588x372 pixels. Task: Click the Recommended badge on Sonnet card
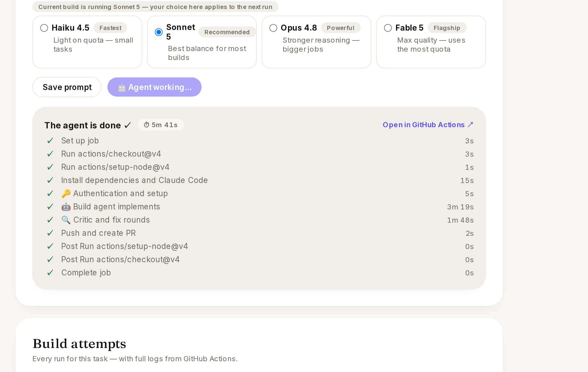[x=227, y=32]
